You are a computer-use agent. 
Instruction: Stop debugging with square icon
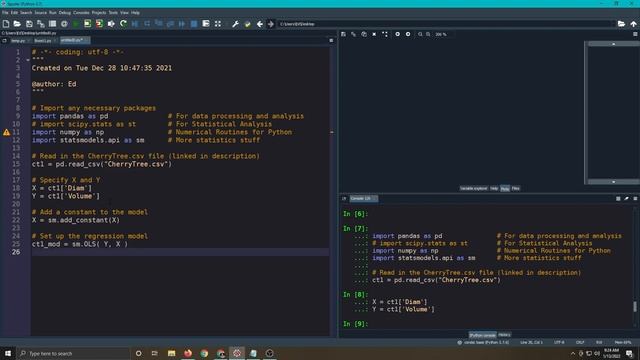tap(194, 24)
